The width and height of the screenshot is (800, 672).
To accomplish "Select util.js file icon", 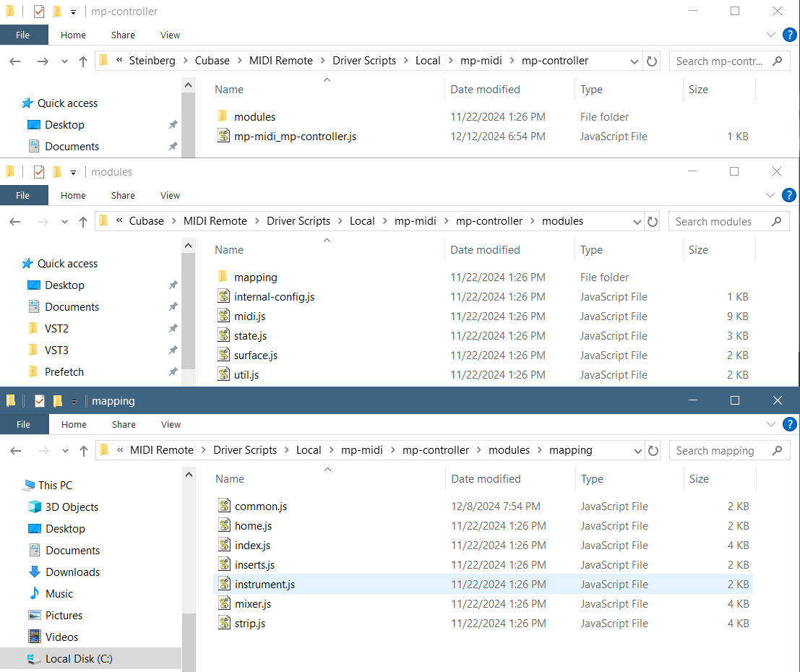I will pyautogui.click(x=223, y=374).
